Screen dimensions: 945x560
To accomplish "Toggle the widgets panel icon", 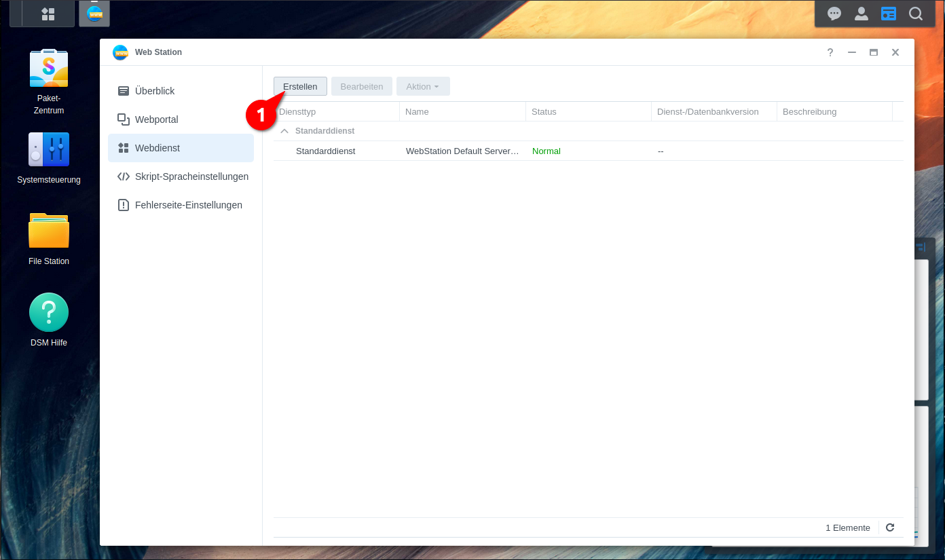I will (889, 14).
